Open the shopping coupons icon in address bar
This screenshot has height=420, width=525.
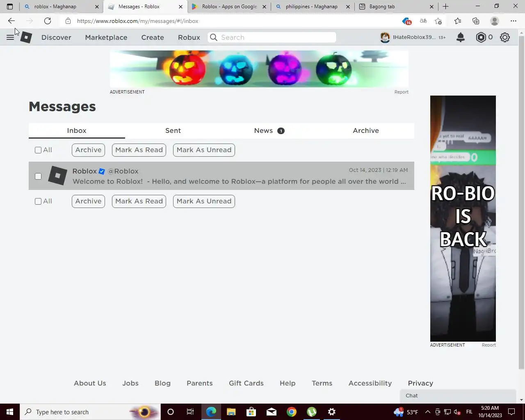(x=406, y=21)
